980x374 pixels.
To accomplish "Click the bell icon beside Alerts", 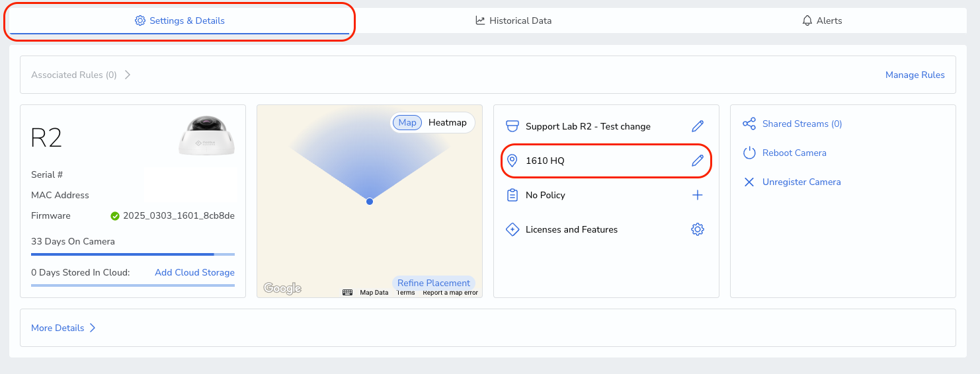I will [807, 20].
